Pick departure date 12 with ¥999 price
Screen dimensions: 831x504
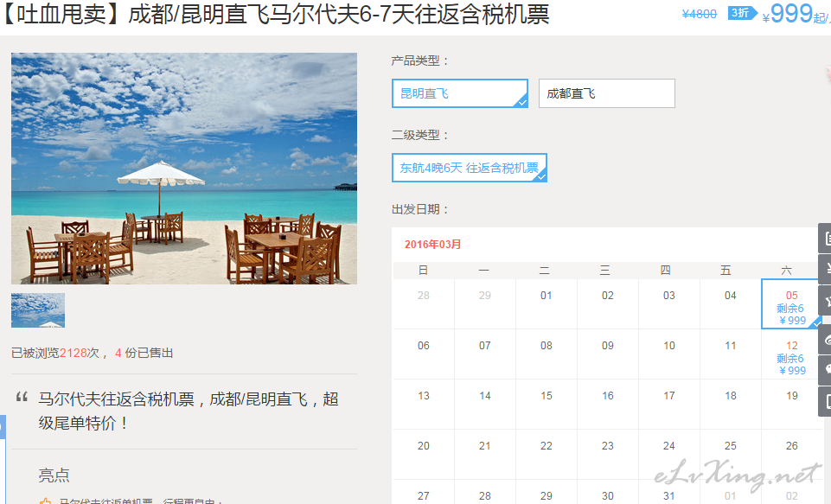coord(792,354)
